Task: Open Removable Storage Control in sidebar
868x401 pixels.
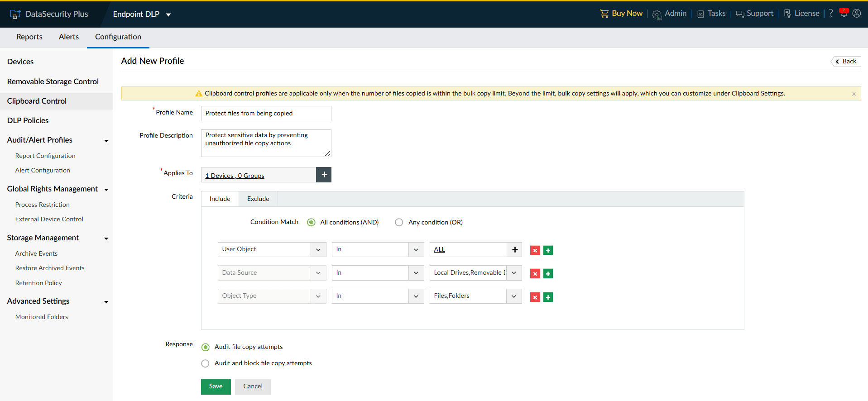Action: (x=53, y=81)
